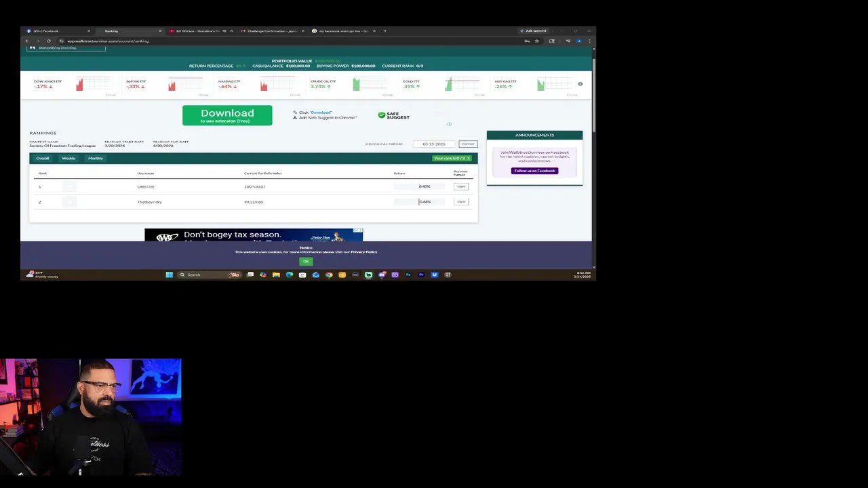Click the browser back arrow

tap(27, 41)
